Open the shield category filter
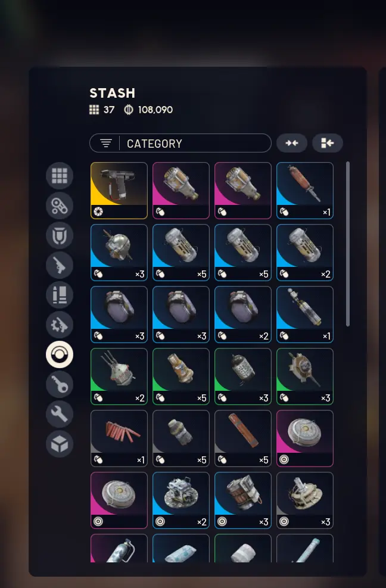The height and width of the screenshot is (588, 386). pos(60,235)
